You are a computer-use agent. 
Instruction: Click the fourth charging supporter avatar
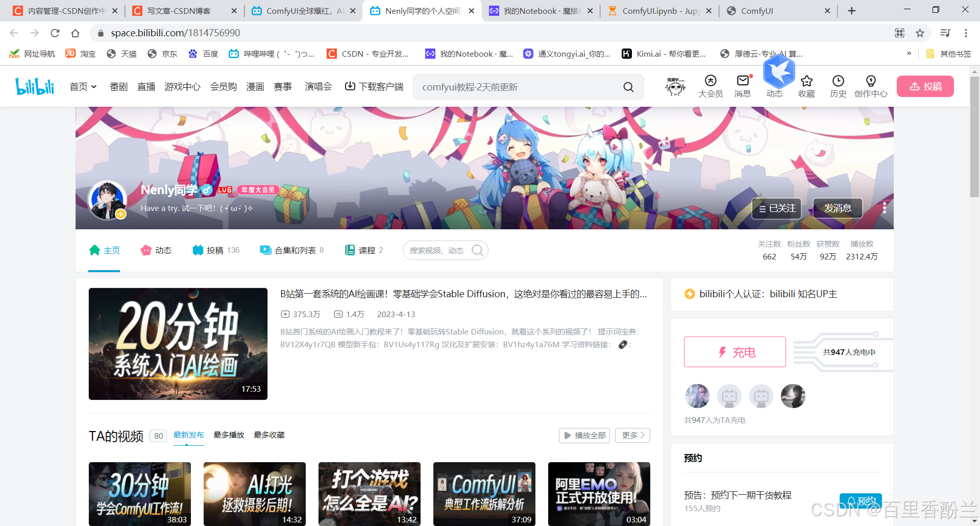[793, 396]
